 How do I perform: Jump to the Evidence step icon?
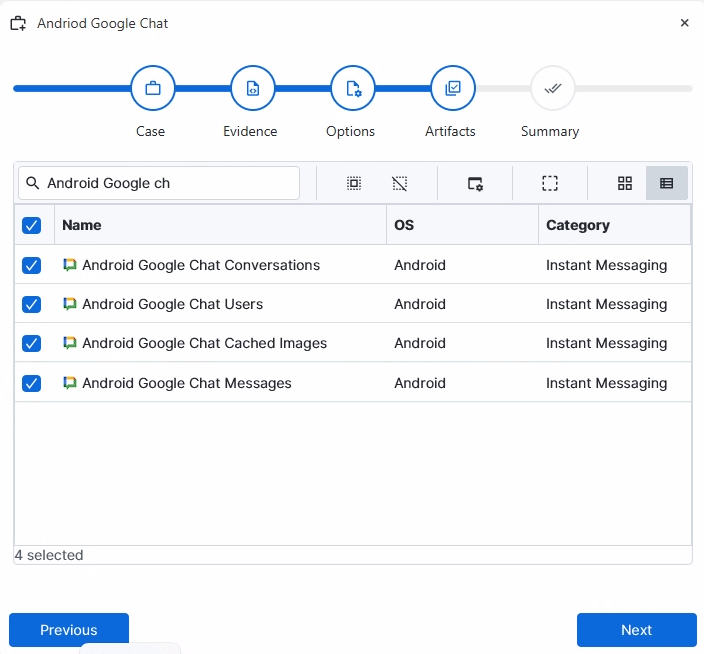click(252, 88)
